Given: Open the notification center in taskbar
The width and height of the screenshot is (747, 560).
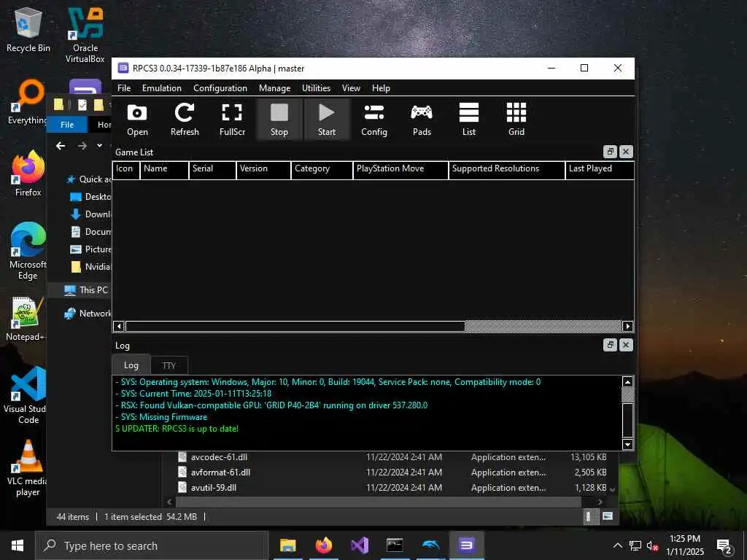Looking at the screenshot, I should (724, 546).
